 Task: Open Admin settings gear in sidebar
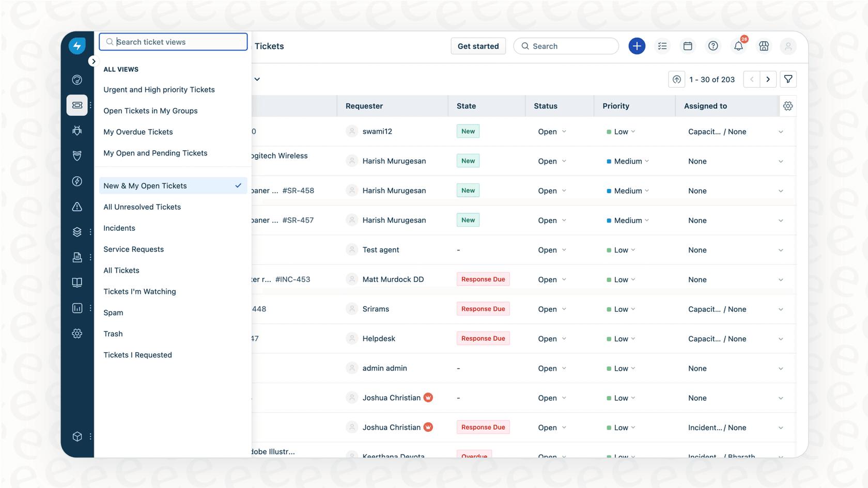pyautogui.click(x=77, y=333)
